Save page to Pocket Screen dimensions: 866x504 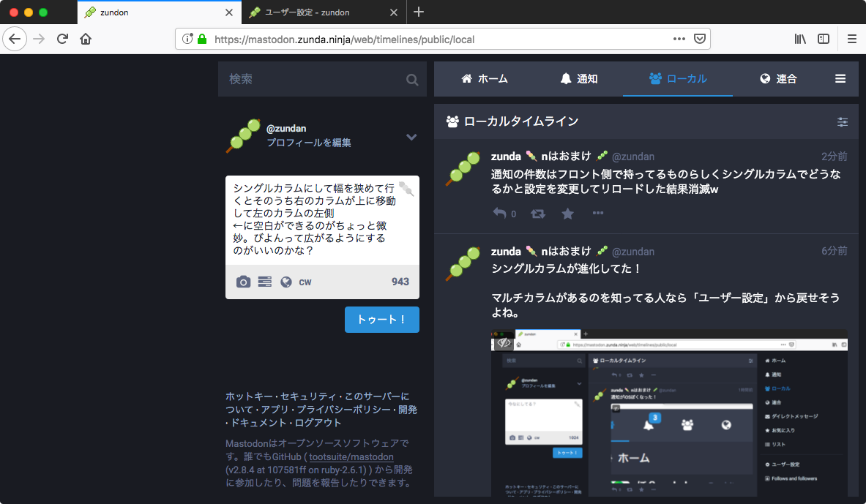coord(700,39)
